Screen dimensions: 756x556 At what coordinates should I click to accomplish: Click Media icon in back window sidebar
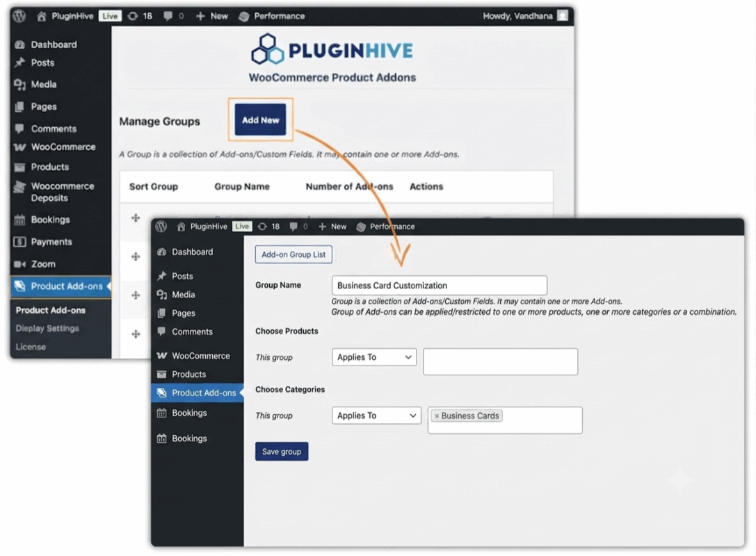coord(19,85)
